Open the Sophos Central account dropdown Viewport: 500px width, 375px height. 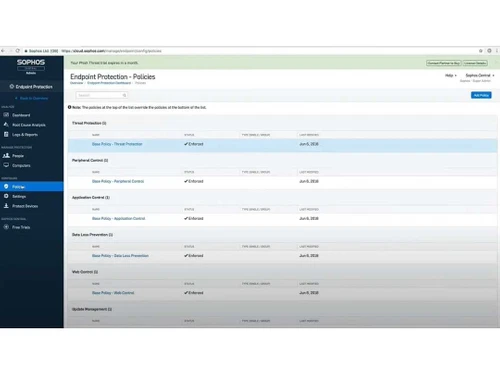coord(480,75)
